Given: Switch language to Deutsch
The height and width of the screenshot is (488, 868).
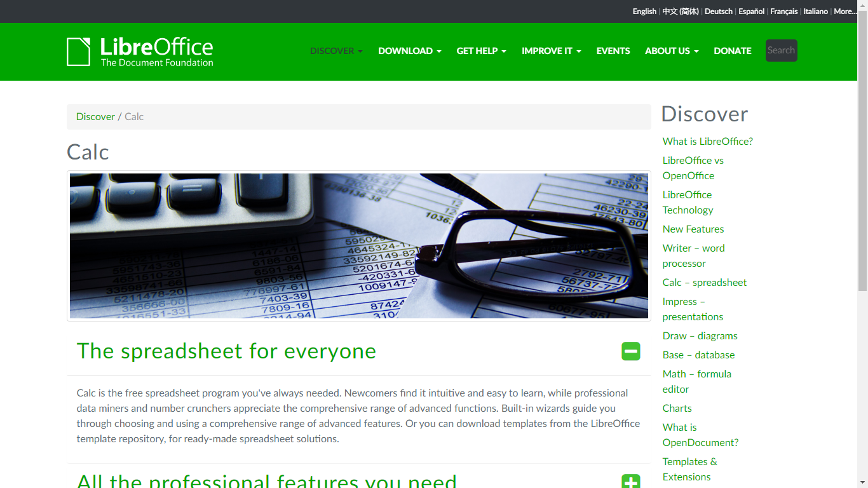Looking at the screenshot, I should point(719,11).
